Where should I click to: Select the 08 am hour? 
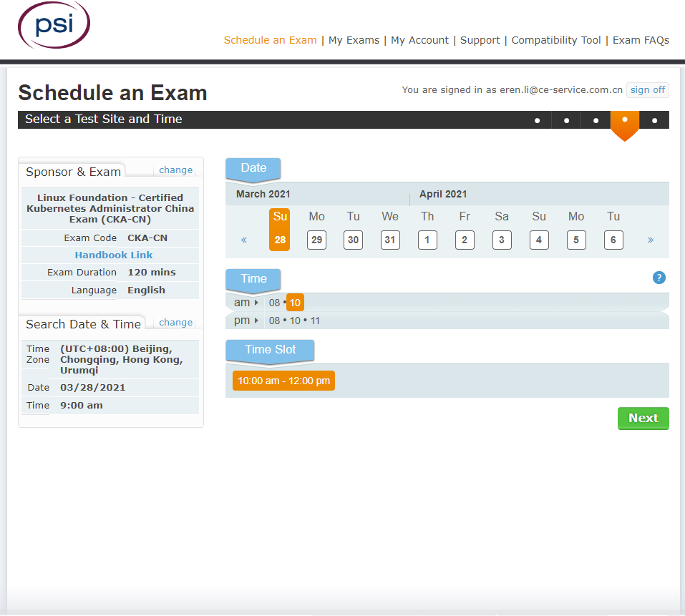pos(274,303)
